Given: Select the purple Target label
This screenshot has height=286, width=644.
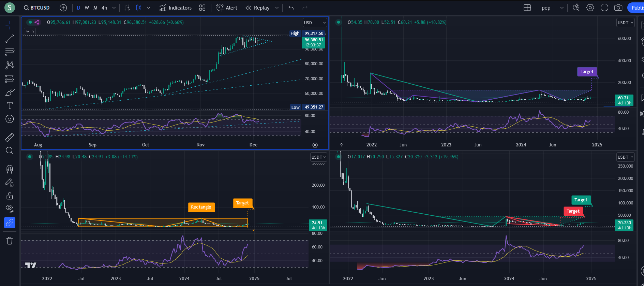Looking at the screenshot, I should coord(587,72).
